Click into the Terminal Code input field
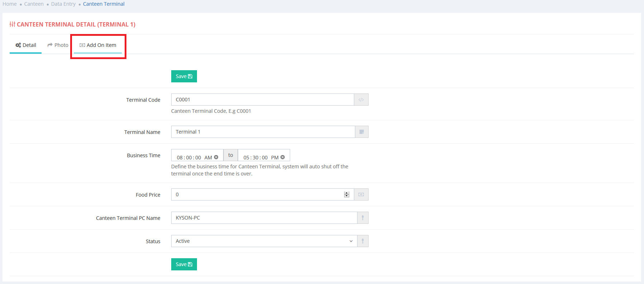The image size is (644, 284). [x=262, y=100]
